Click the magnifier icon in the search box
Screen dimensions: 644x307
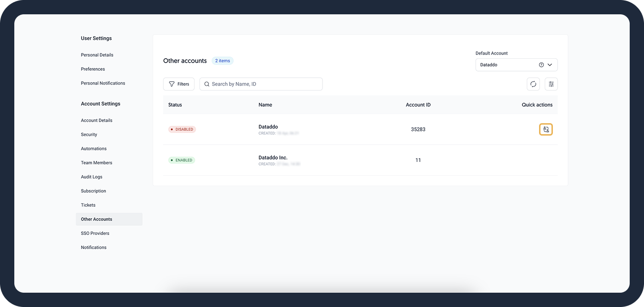(207, 84)
